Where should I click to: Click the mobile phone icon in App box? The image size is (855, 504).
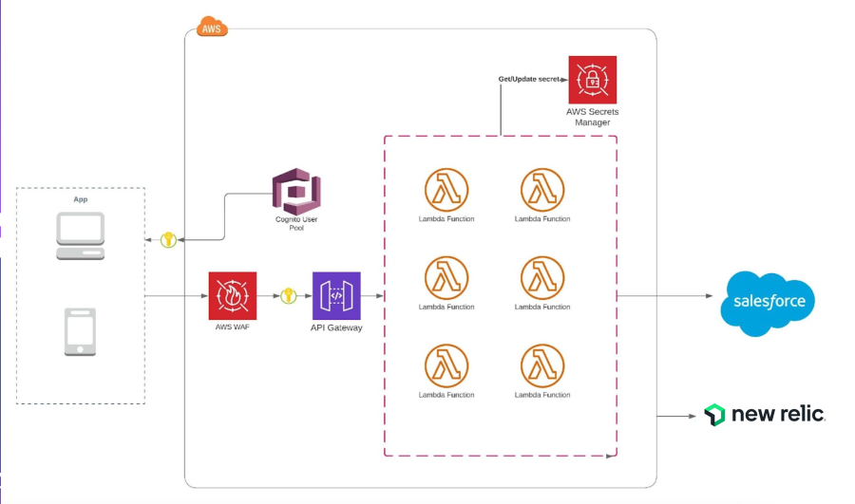(x=80, y=332)
